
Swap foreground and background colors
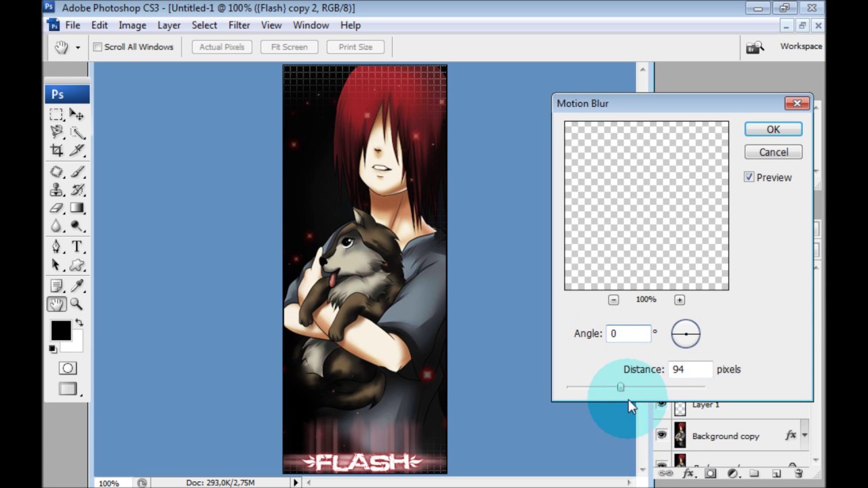tap(79, 323)
